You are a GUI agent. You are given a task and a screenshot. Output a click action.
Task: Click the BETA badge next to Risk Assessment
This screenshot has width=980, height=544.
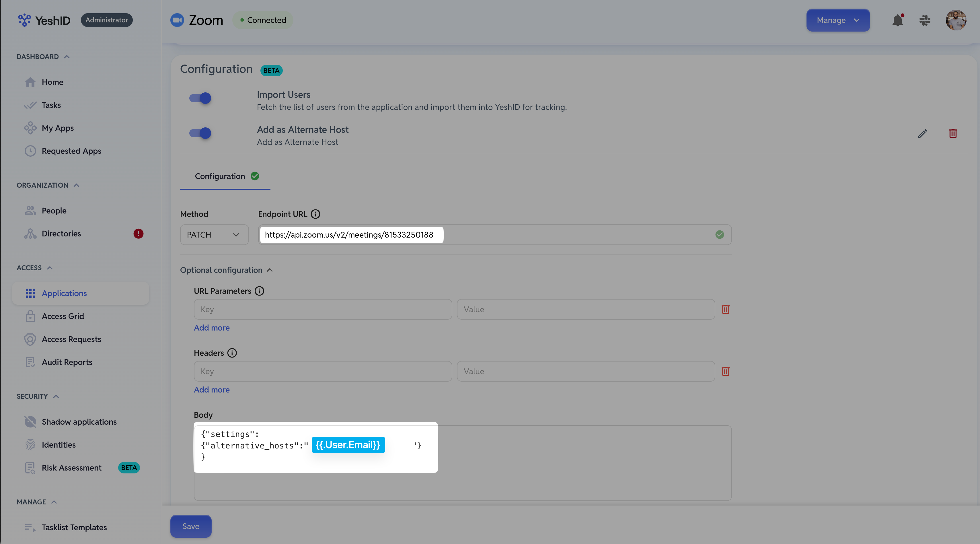(129, 467)
